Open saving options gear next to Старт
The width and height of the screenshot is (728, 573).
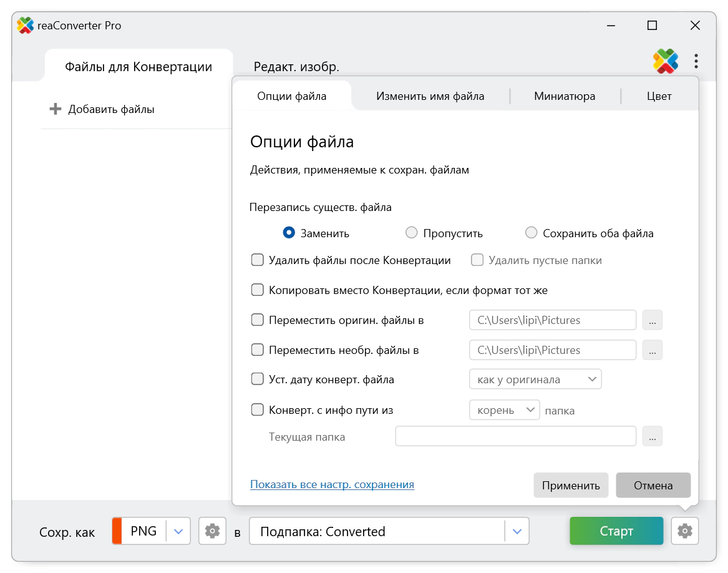pyautogui.click(x=685, y=531)
